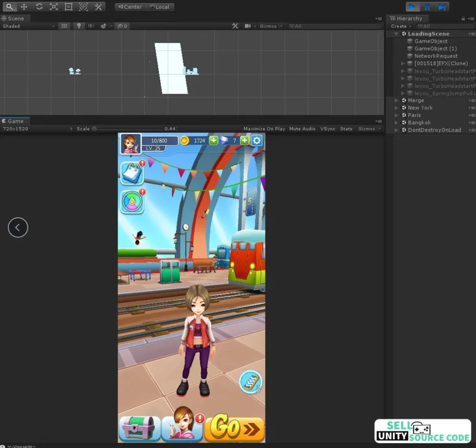This screenshot has width=476, height=448.
Task: Enable Mute Audio in Game view
Action: click(302, 129)
